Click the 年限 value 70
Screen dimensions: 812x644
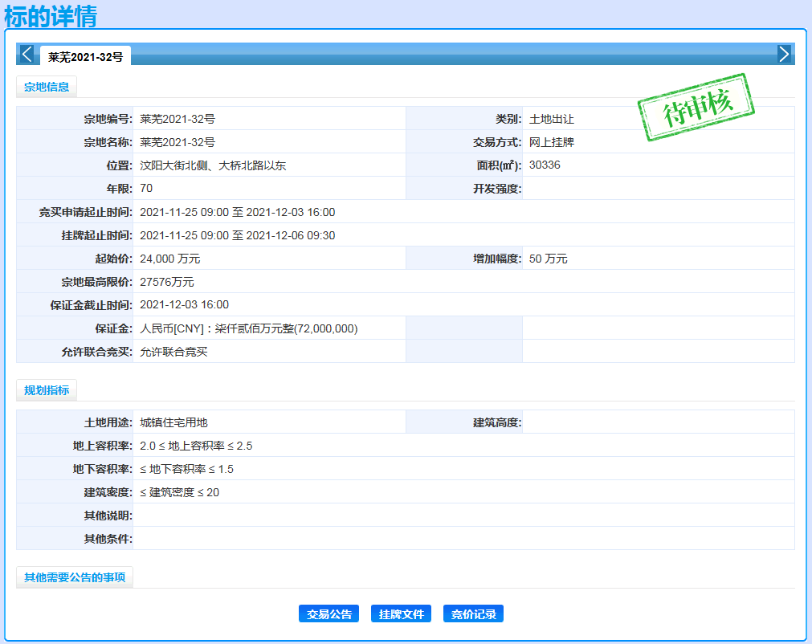[146, 189]
